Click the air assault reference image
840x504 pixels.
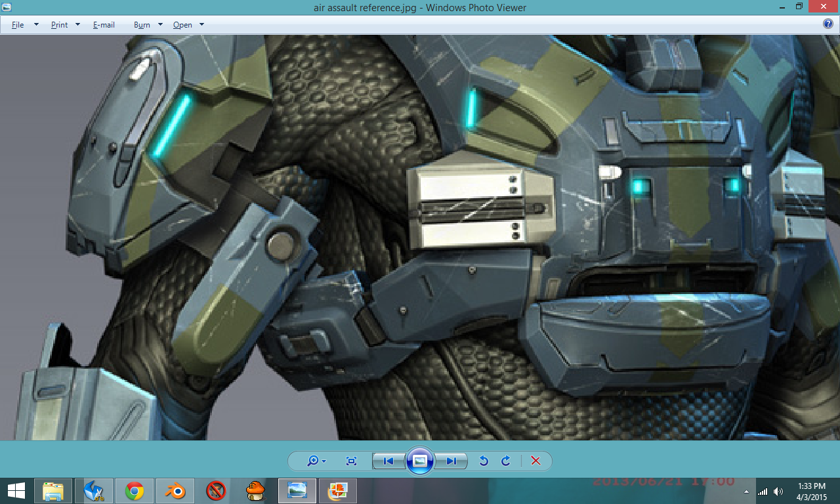click(x=420, y=238)
